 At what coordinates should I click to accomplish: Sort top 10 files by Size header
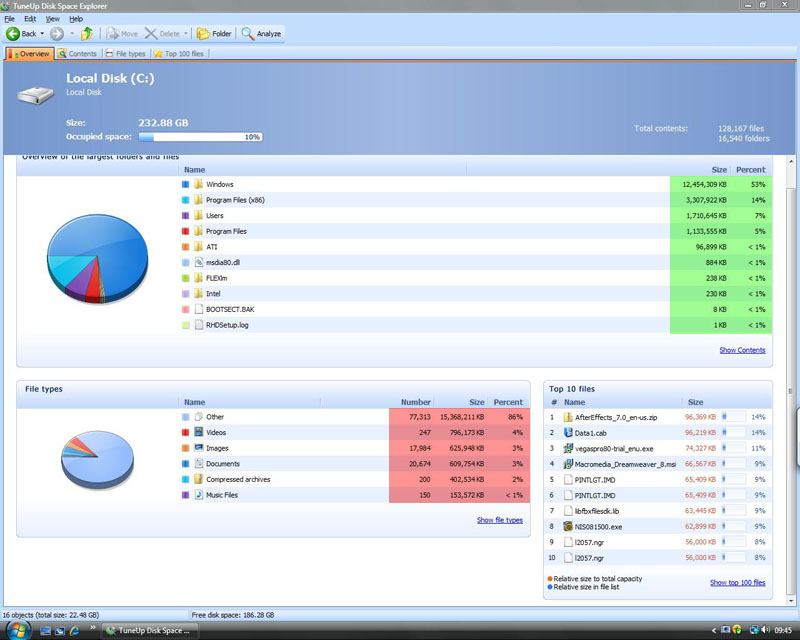click(x=695, y=402)
